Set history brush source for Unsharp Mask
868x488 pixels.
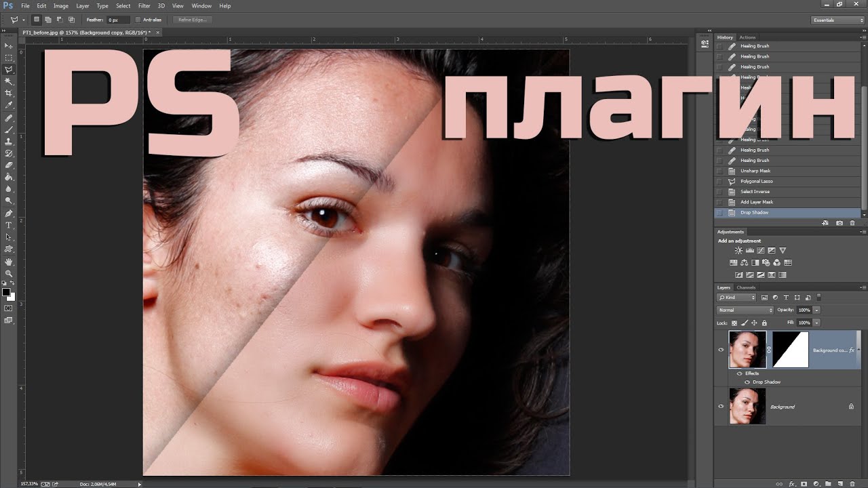point(719,171)
